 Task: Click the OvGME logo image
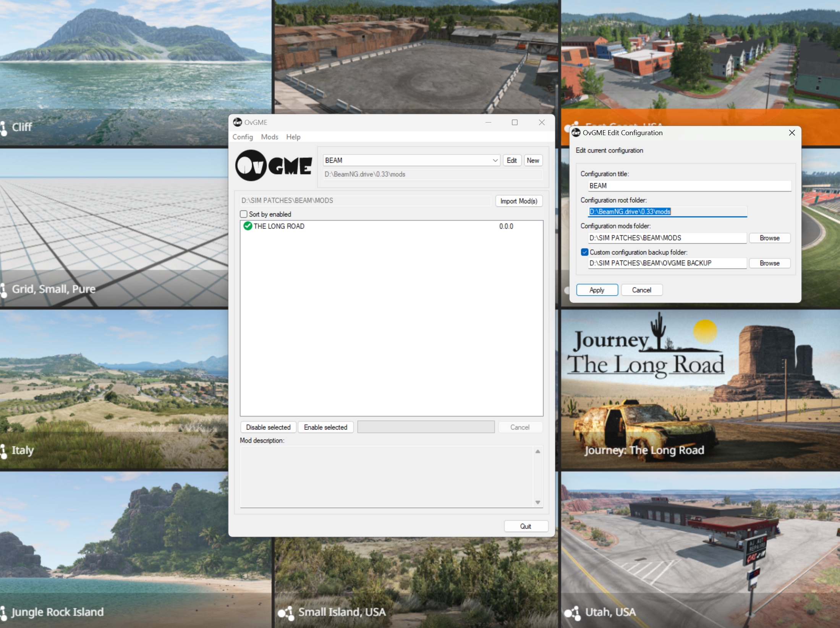[274, 166]
